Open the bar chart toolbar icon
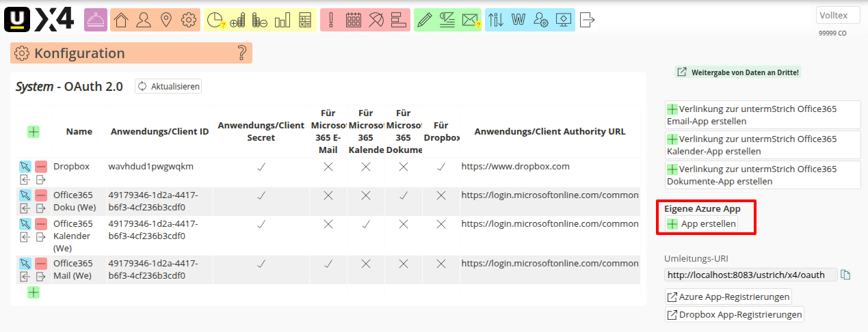The height and width of the screenshot is (332, 868). pyautogui.click(x=282, y=20)
